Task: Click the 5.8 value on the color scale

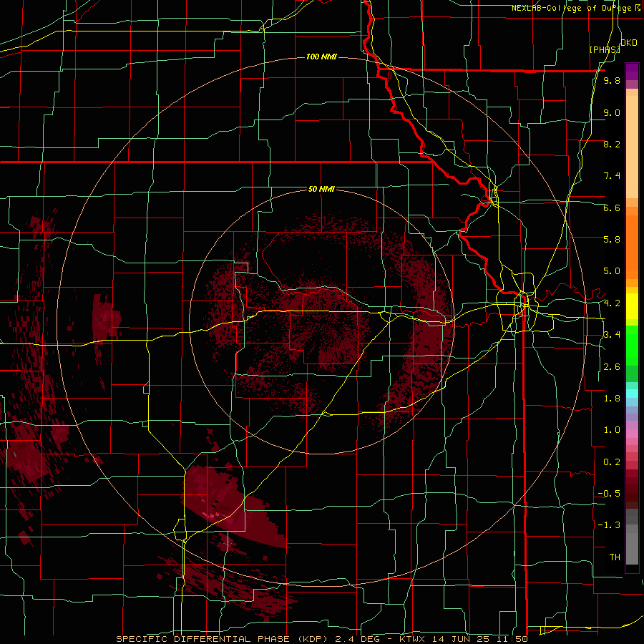Action: [612, 240]
